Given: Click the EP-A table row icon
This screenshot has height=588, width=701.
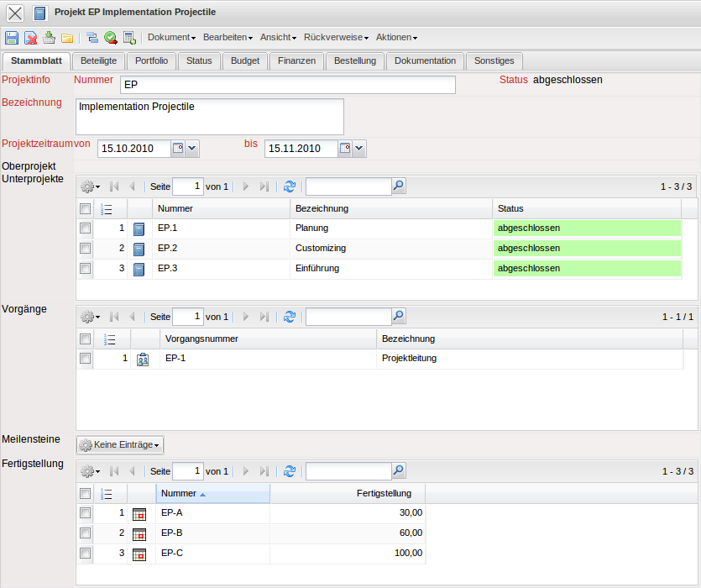Looking at the screenshot, I should (139, 513).
